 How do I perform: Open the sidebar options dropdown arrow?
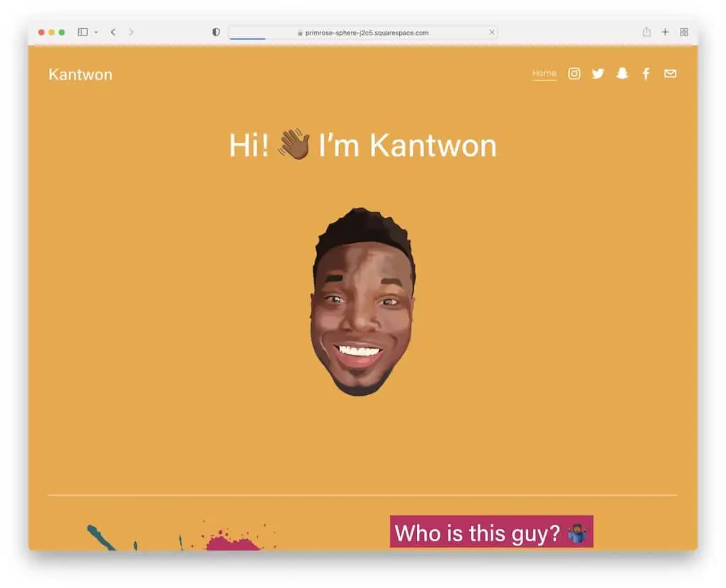[x=96, y=33]
